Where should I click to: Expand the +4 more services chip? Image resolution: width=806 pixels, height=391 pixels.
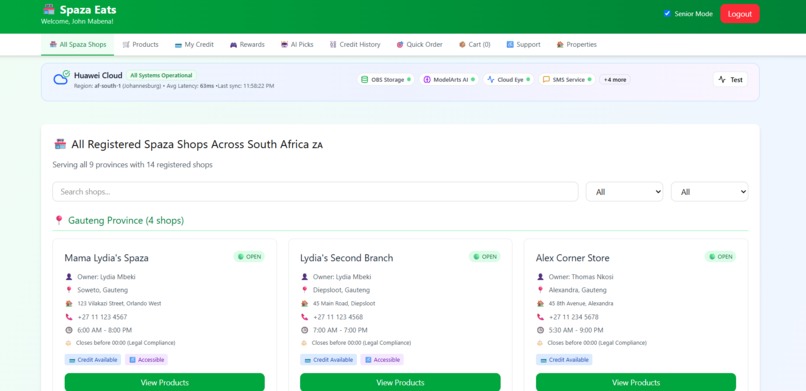[615, 80]
